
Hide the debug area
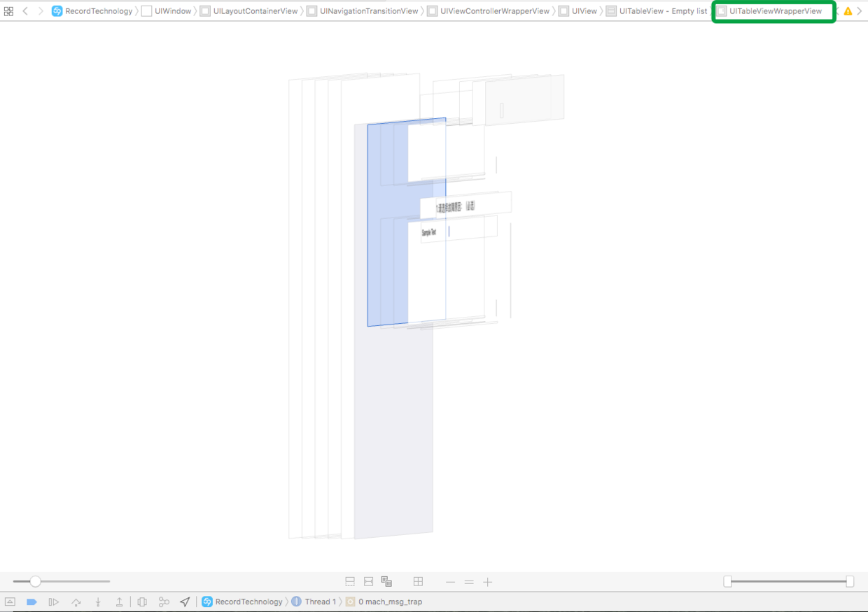point(10,602)
